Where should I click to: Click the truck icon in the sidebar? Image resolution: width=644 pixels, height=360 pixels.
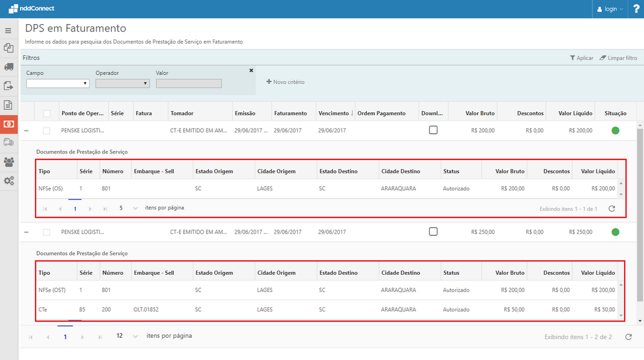coord(8,66)
